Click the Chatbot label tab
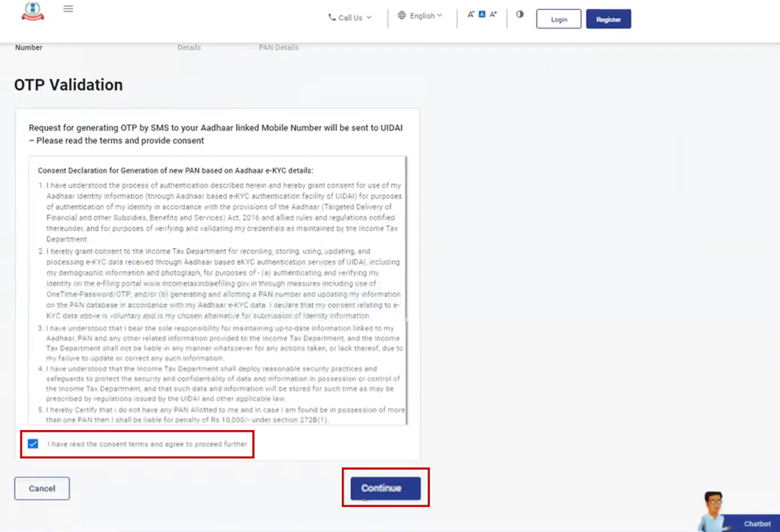 (x=757, y=524)
